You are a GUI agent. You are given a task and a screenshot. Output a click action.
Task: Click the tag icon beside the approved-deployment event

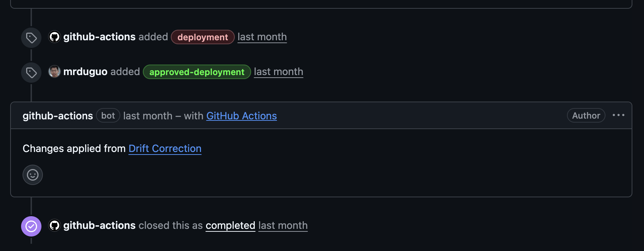point(31,73)
